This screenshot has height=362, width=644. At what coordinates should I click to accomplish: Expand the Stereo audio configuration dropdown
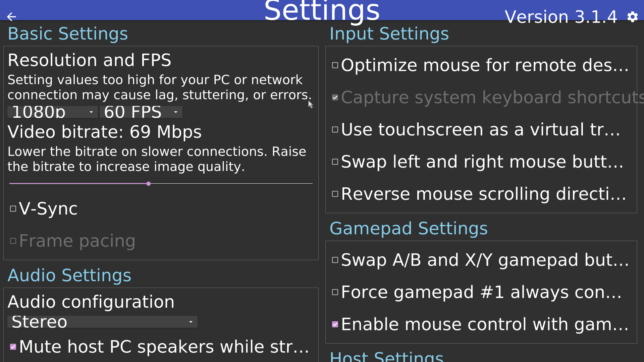(102, 322)
